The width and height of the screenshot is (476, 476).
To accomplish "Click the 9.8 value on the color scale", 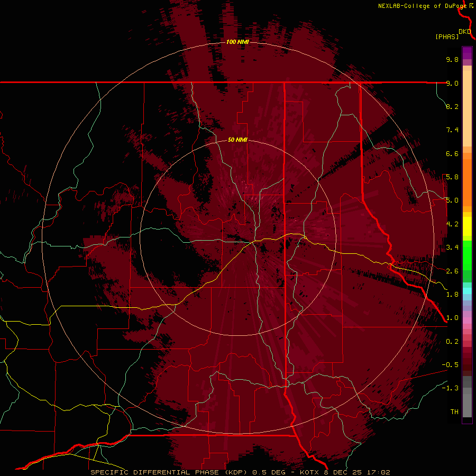I will coord(452,59).
